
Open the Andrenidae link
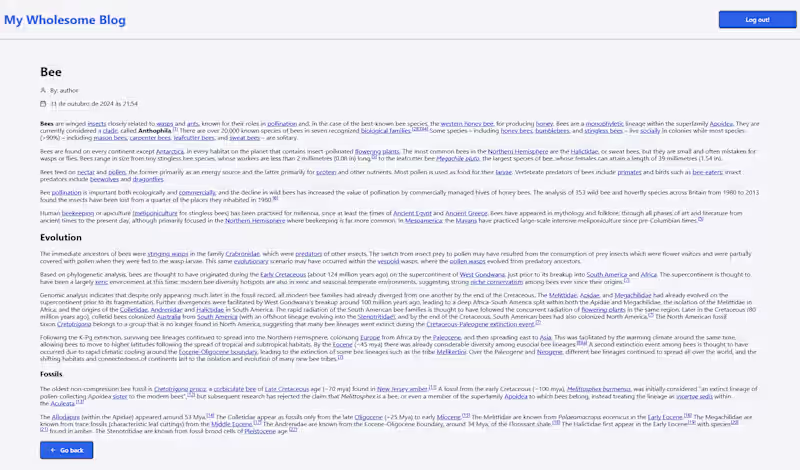pos(166,310)
